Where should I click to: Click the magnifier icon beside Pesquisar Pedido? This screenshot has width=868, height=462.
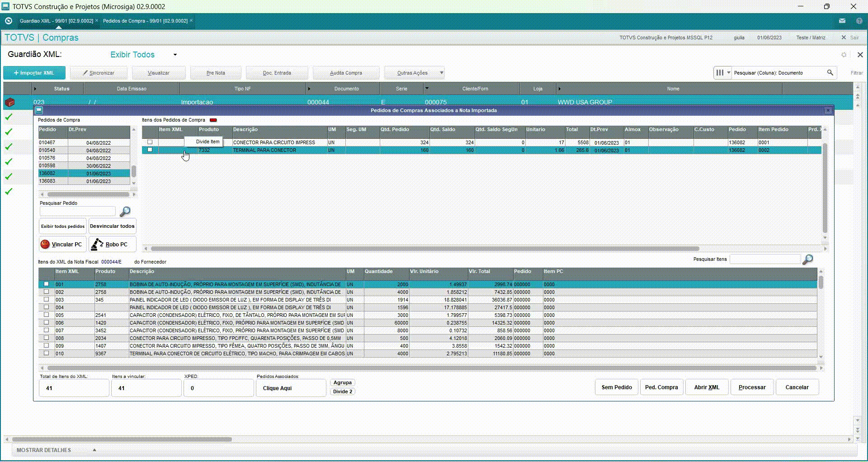click(x=125, y=211)
